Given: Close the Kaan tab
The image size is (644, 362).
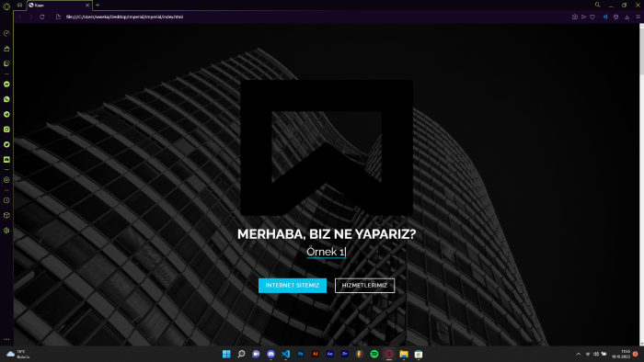Looking at the screenshot, I should point(87,6).
